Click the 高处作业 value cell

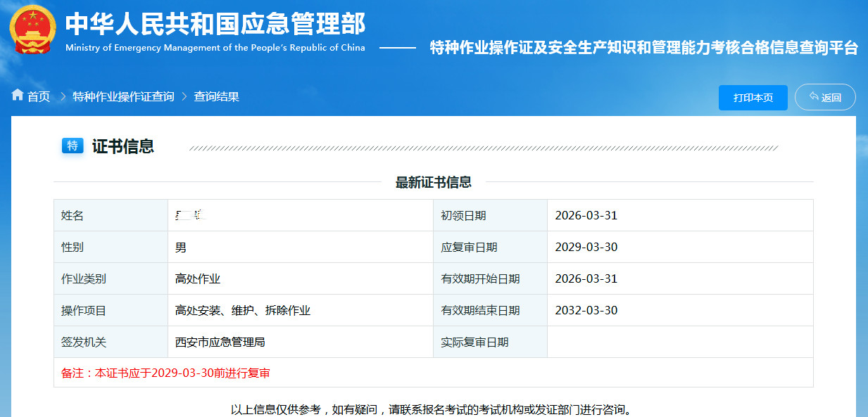coord(301,278)
